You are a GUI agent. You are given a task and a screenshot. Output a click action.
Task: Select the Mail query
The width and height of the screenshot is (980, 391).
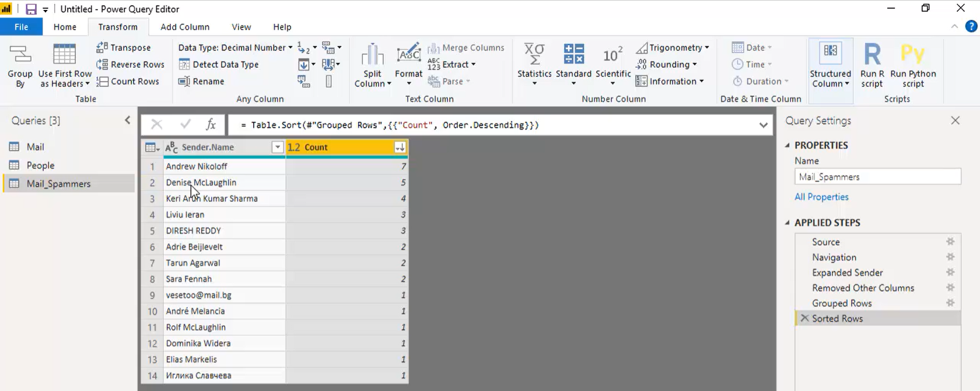point(69,146)
